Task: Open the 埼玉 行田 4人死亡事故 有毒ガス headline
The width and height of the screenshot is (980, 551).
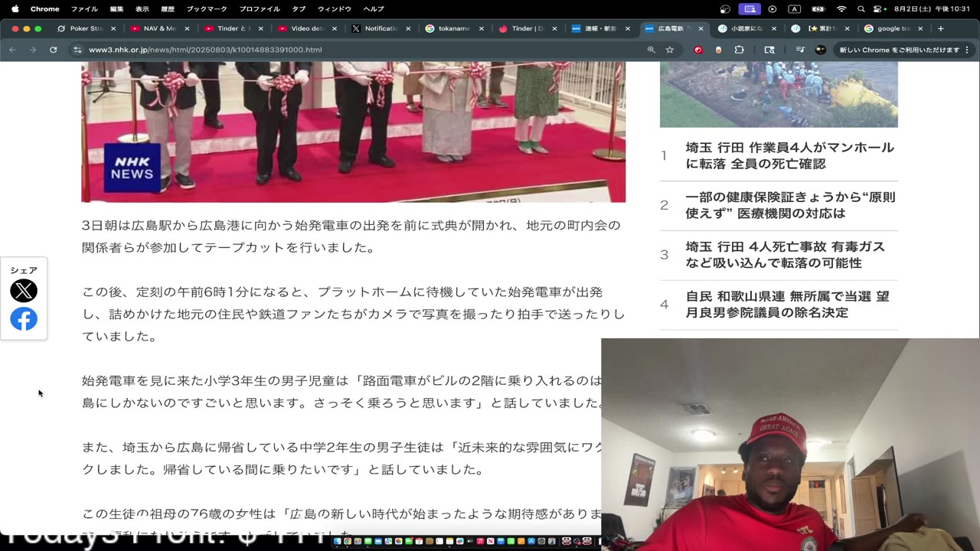Action: point(785,255)
